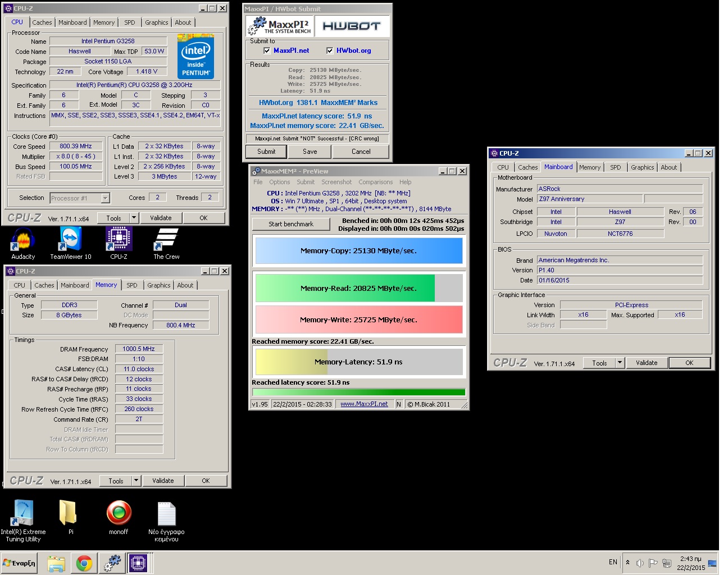728x575 pixels.
Task: Switch to SPD tab in CPU window
Action: click(130, 22)
